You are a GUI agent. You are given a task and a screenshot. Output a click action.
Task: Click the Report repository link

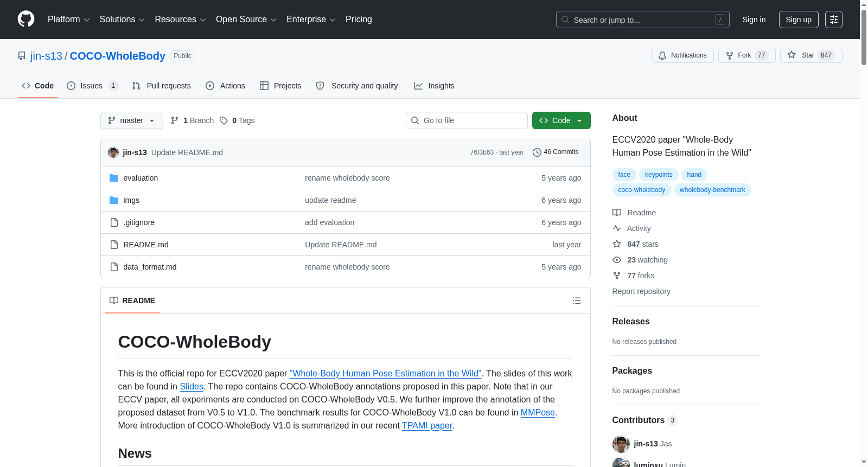point(641,291)
